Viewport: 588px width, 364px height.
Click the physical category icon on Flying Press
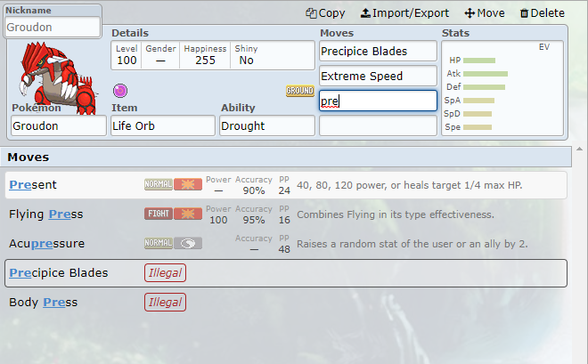(188, 214)
